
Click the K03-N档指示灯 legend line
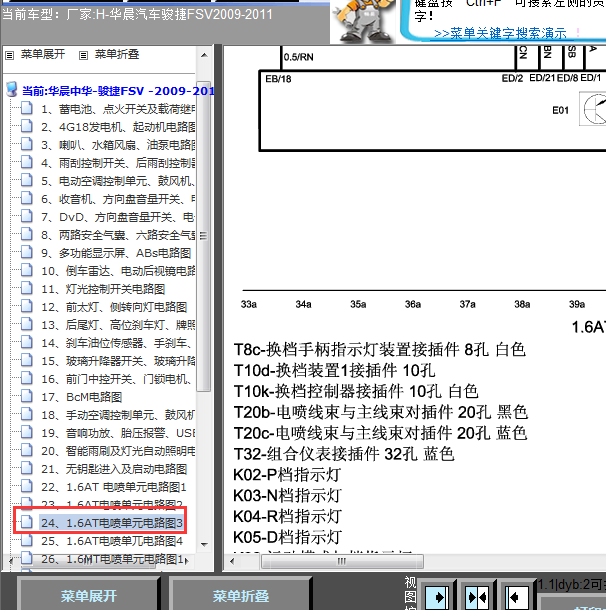coord(287,495)
